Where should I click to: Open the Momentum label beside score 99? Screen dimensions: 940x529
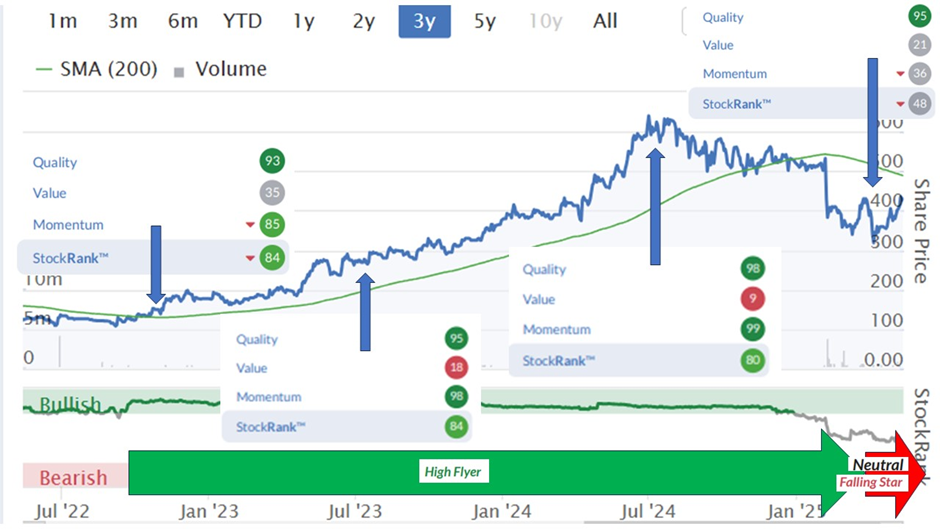point(556,329)
